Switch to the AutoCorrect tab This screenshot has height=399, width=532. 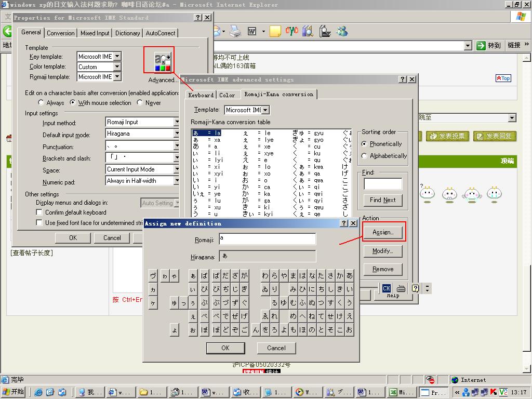point(161,33)
